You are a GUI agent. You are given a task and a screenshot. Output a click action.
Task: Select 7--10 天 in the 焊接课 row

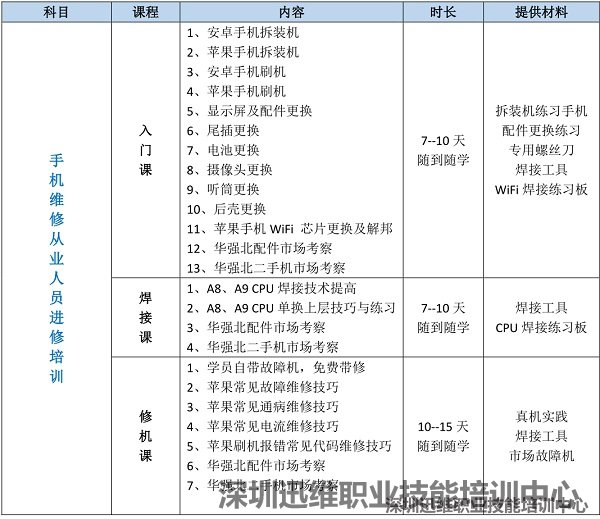click(x=443, y=308)
